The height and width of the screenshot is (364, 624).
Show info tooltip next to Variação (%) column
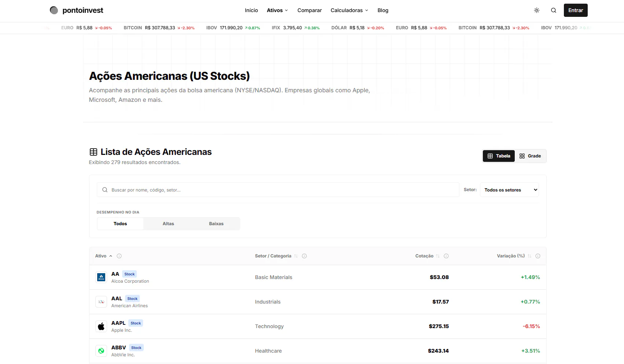tap(538, 256)
